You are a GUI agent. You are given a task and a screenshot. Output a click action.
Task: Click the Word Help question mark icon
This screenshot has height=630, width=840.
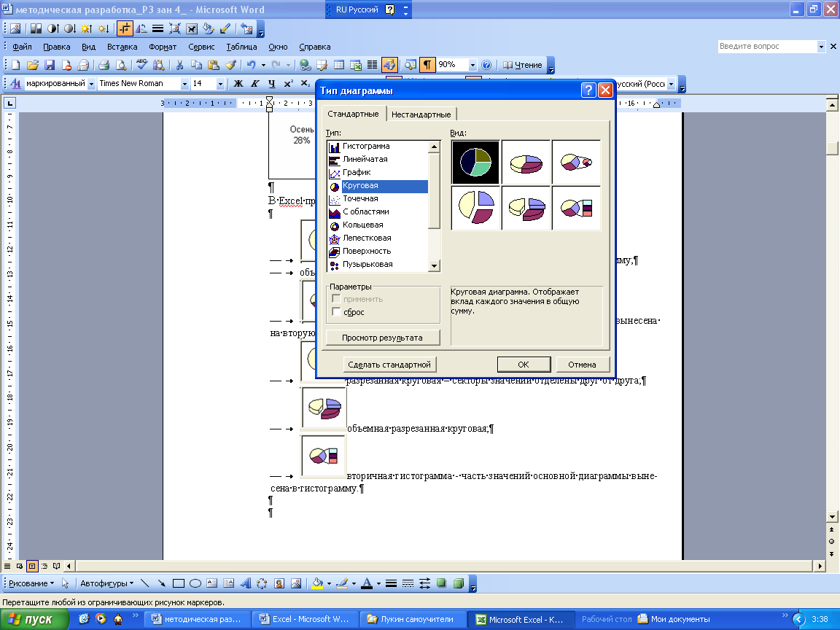(x=486, y=65)
